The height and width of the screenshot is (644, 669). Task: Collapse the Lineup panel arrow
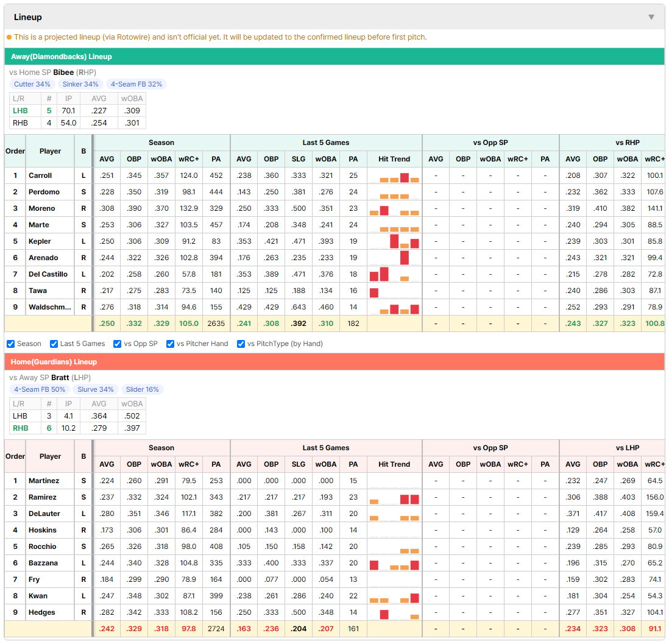click(651, 17)
